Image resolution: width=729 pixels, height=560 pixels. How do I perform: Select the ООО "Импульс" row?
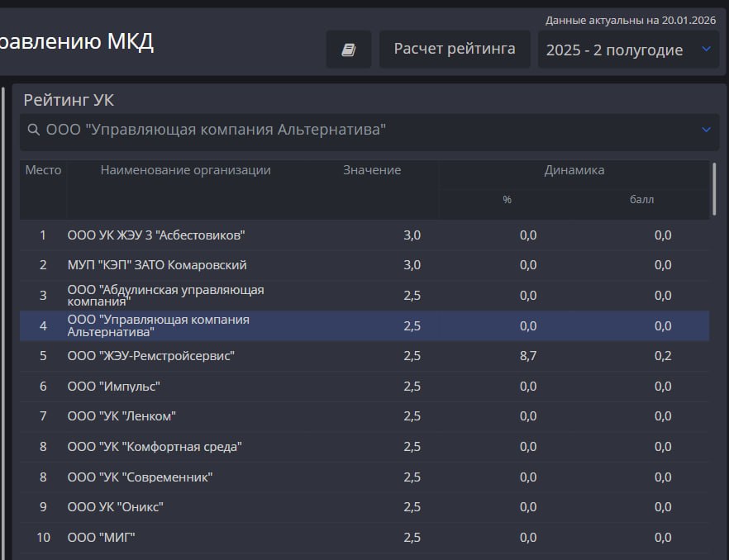(114, 387)
